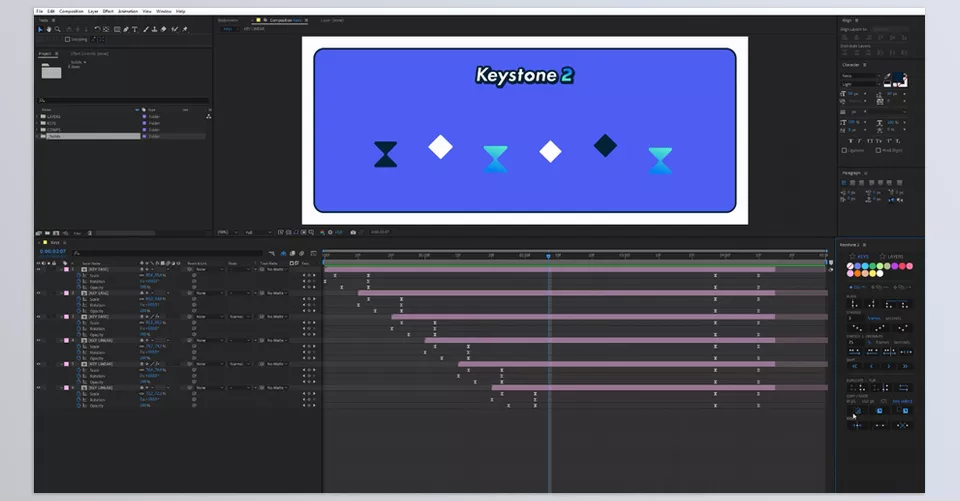Select the Pen tool

coord(126,29)
